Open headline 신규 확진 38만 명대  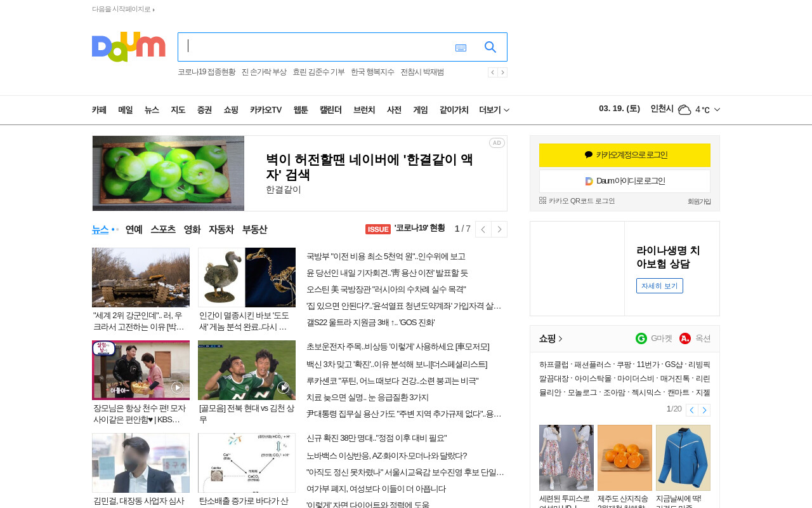coord(377,438)
